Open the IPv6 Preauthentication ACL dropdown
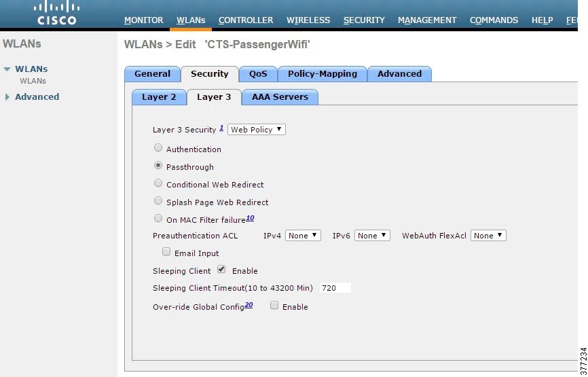588x377 pixels. [372, 236]
